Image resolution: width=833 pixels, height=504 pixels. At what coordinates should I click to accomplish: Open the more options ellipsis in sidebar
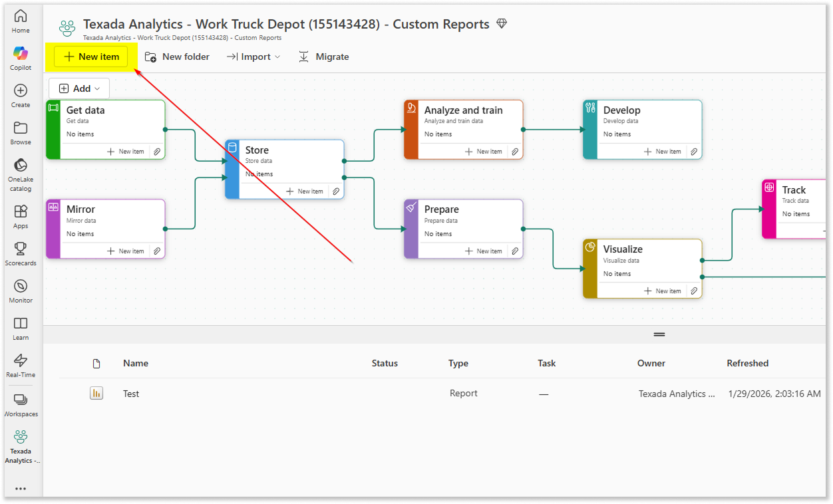click(x=21, y=489)
